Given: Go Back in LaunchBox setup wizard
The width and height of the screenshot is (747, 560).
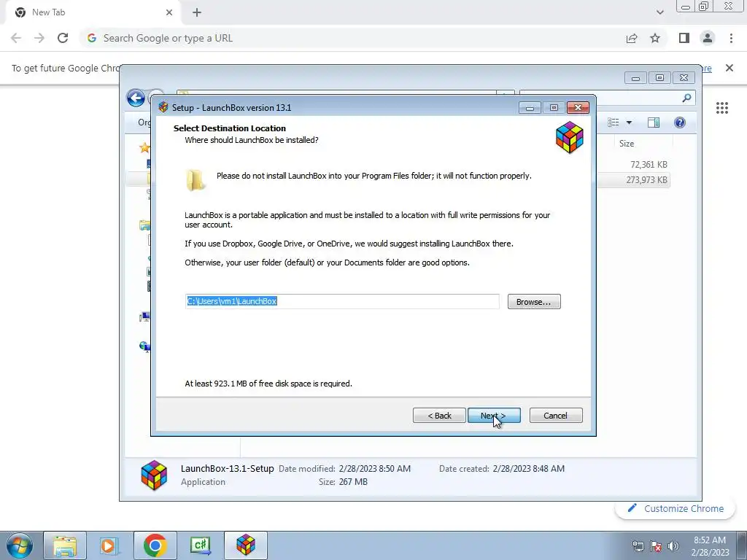Looking at the screenshot, I should [x=438, y=415].
